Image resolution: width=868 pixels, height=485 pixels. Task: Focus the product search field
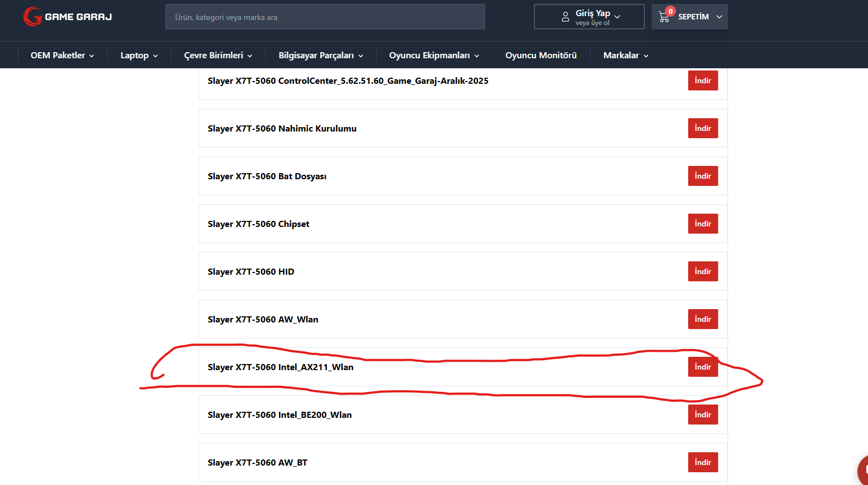pyautogui.click(x=325, y=17)
